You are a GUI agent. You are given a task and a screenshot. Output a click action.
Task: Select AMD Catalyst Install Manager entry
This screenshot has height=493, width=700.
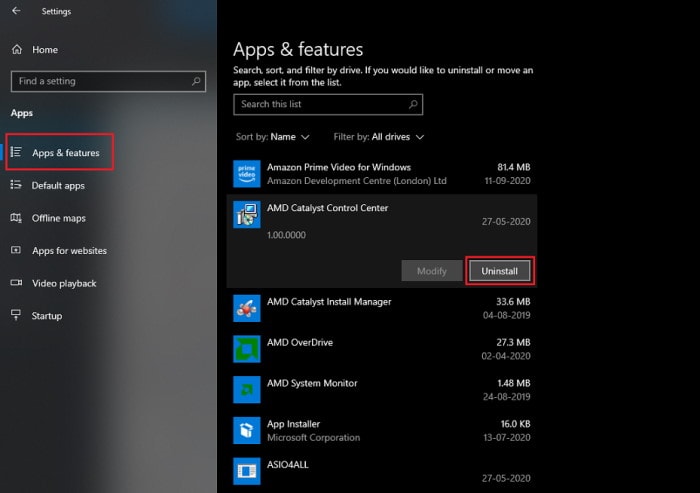382,308
